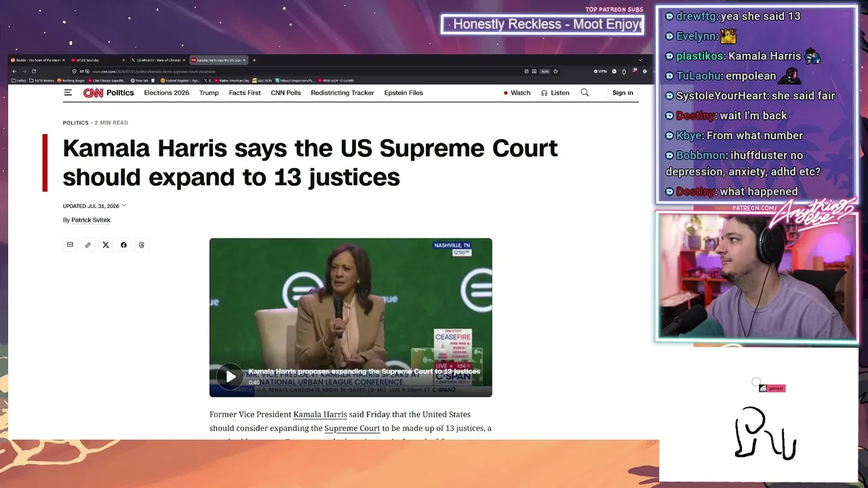Select the Kbye chat message
Screen dimensions: 868x488
point(734,136)
